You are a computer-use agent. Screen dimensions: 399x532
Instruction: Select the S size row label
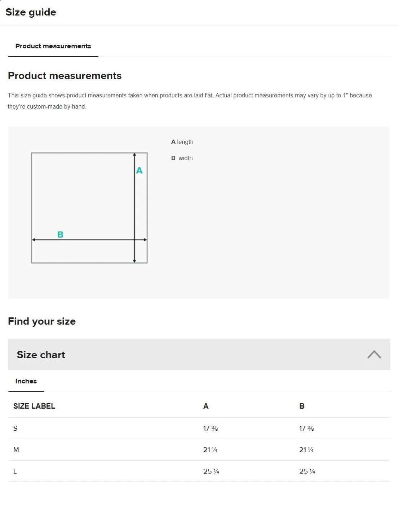coord(15,428)
